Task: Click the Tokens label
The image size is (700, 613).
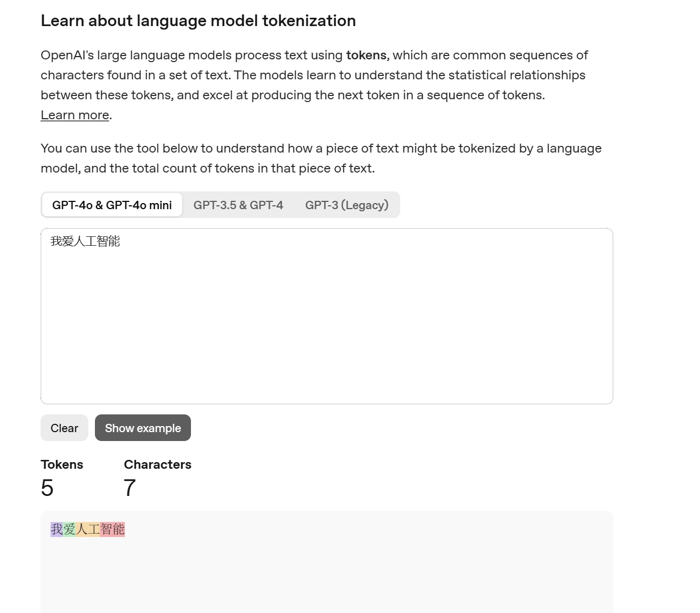Action: [x=62, y=465]
